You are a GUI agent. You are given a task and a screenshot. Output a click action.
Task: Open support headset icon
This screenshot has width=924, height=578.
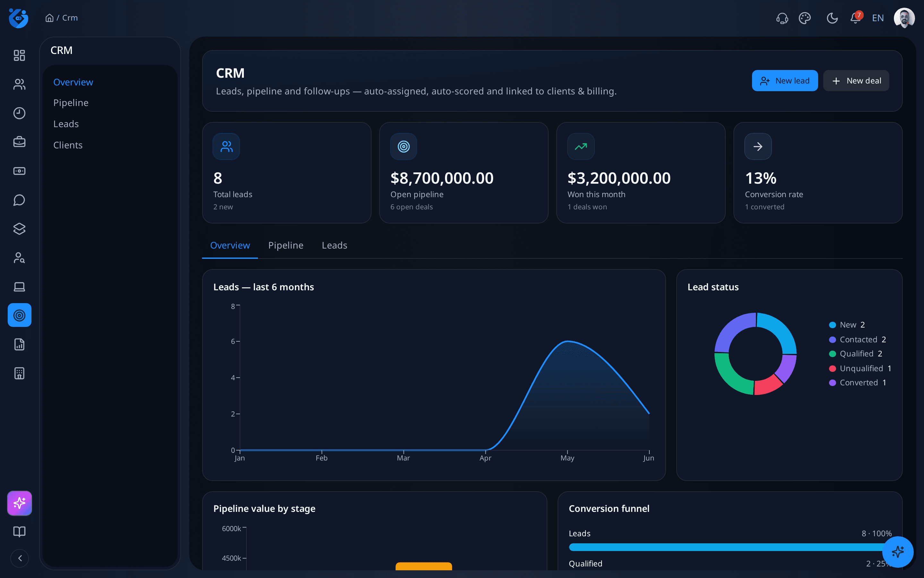point(782,18)
